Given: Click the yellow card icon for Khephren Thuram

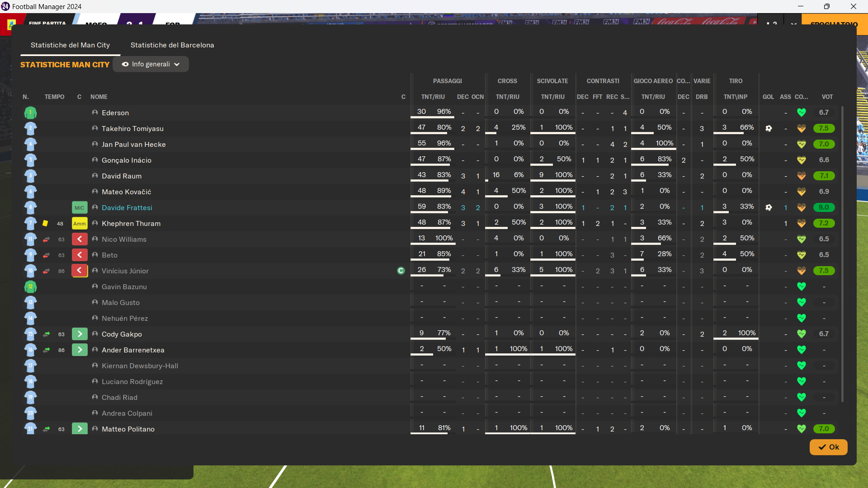Looking at the screenshot, I should [45, 223].
